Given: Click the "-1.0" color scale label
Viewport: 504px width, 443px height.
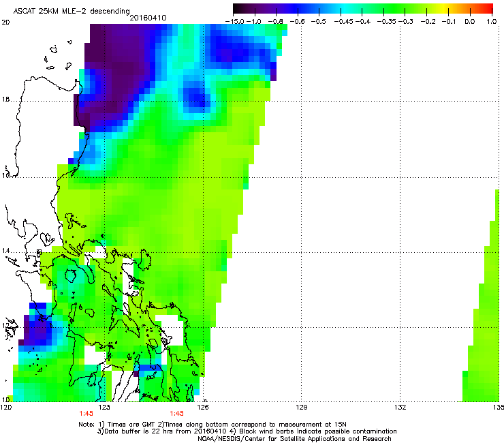Looking at the screenshot, I should point(254,22).
